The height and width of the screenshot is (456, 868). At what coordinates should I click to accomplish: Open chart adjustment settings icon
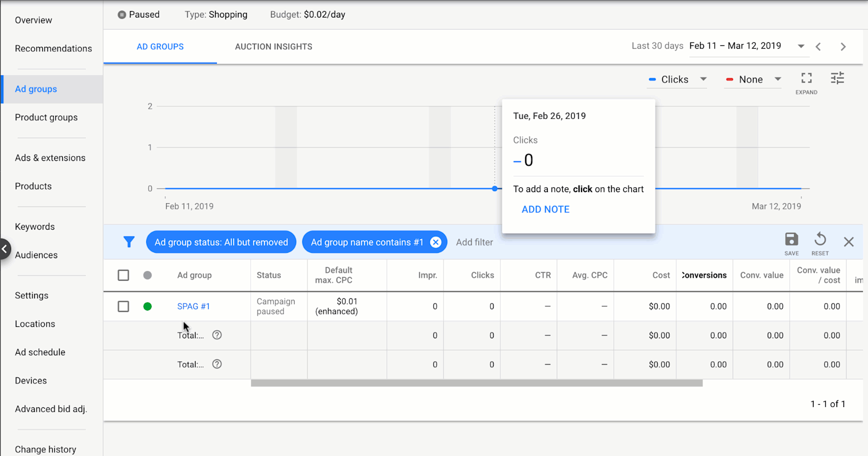(837, 79)
